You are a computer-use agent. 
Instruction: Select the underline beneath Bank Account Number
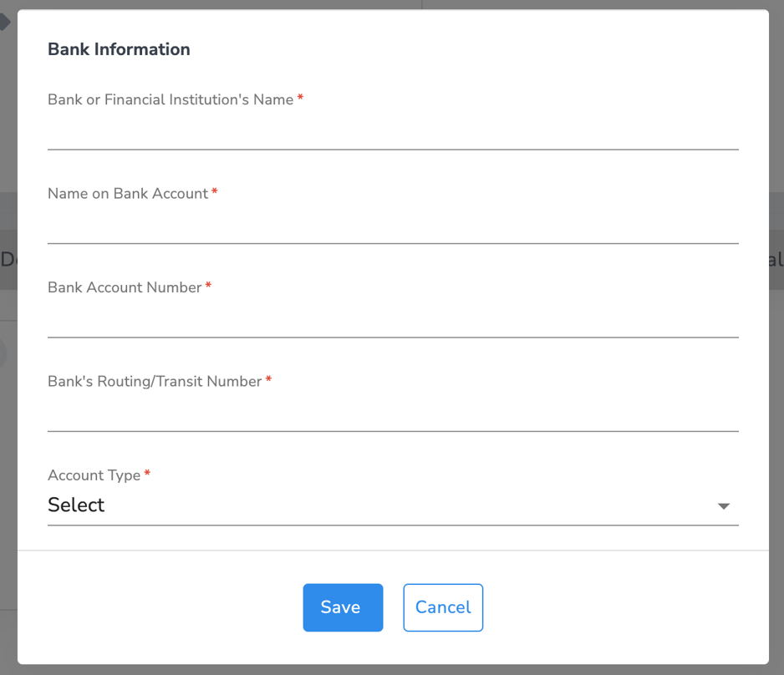tap(393, 337)
